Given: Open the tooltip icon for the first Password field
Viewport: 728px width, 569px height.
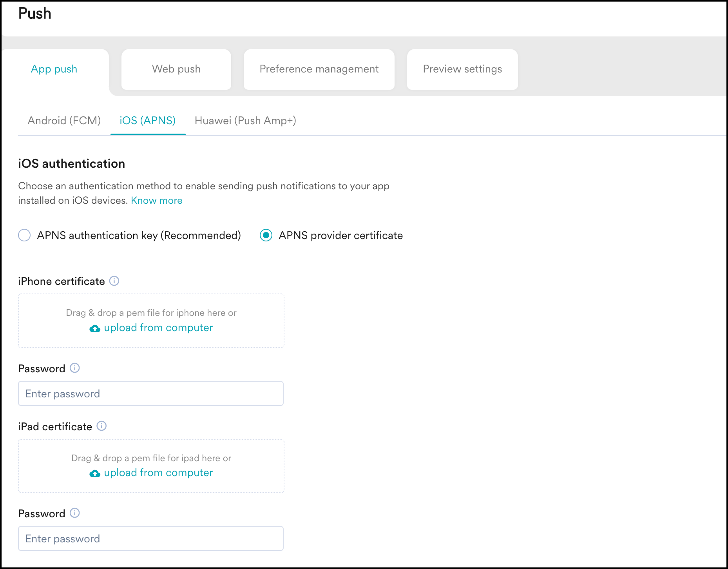Looking at the screenshot, I should (x=74, y=368).
